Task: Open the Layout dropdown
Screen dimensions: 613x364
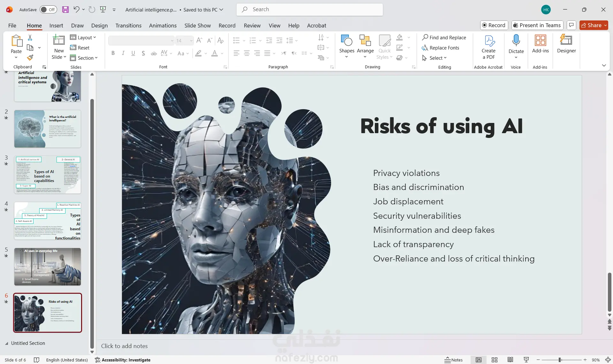Action: [x=83, y=37]
